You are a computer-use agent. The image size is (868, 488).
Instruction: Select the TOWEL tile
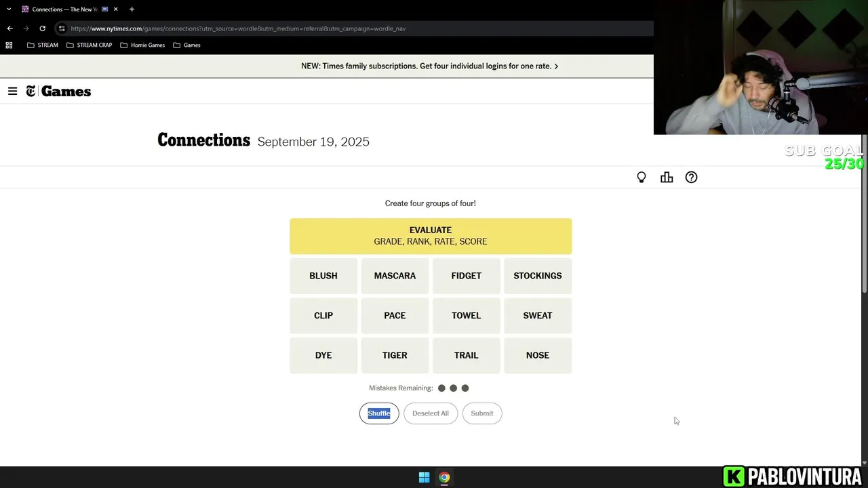tap(467, 316)
